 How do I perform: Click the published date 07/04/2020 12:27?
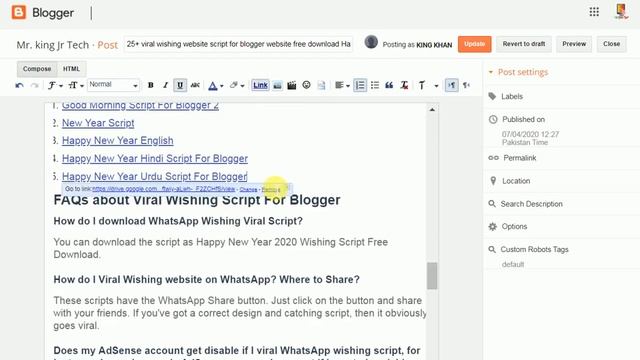pyautogui.click(x=530, y=134)
